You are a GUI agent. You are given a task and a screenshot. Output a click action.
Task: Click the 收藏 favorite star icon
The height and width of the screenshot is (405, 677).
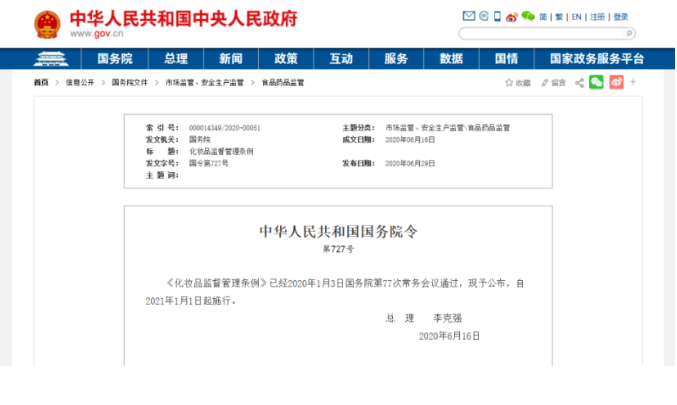[x=508, y=82]
